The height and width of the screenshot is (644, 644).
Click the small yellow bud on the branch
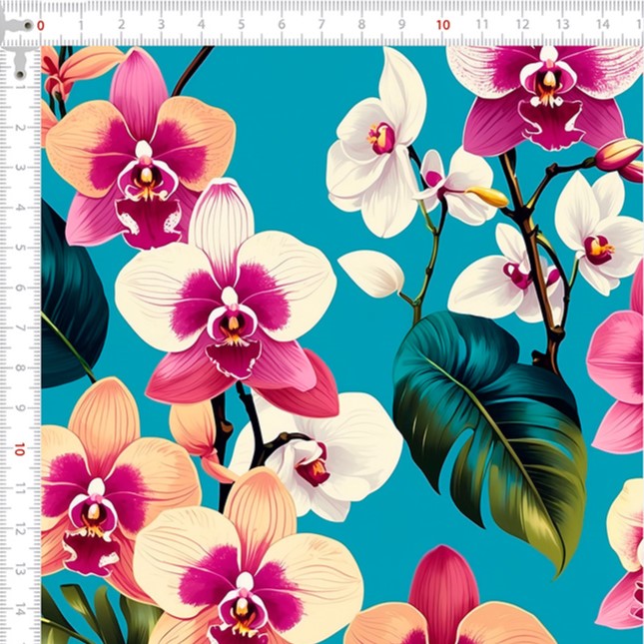coord(489,197)
